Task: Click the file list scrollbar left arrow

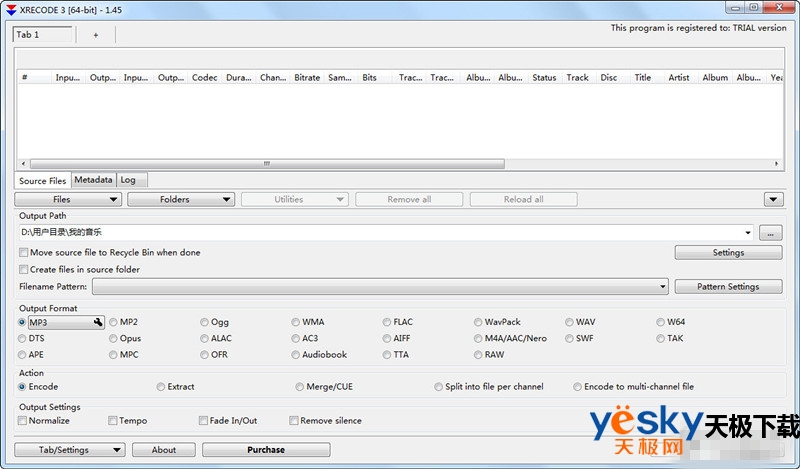Action: tap(24, 164)
